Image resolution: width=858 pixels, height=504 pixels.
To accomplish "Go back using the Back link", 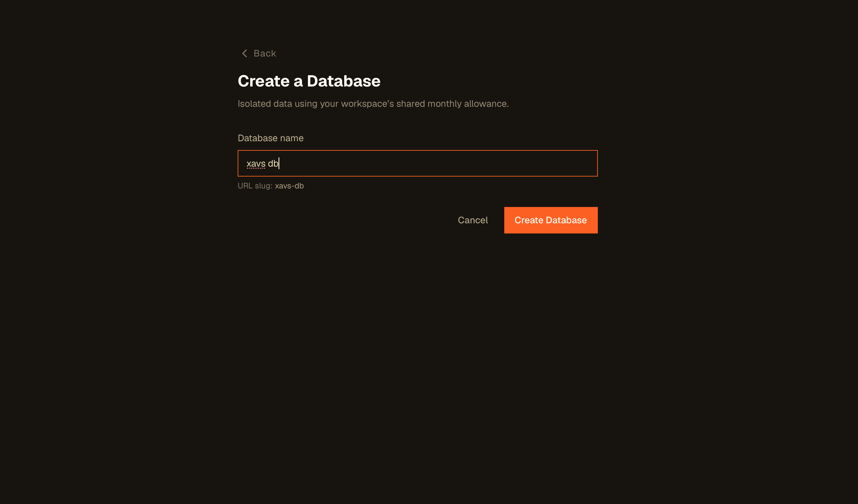I will 259,53.
